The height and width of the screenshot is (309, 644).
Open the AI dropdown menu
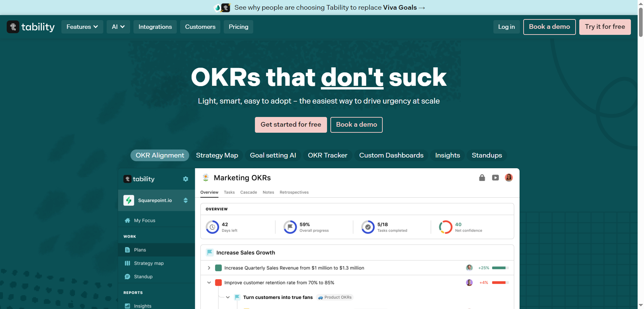coord(118,27)
